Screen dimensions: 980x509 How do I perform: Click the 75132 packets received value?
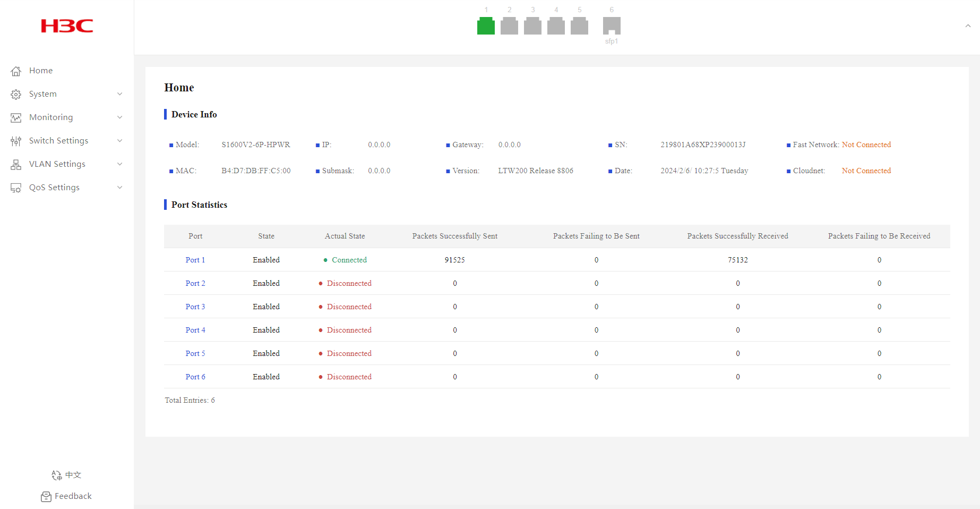point(738,260)
